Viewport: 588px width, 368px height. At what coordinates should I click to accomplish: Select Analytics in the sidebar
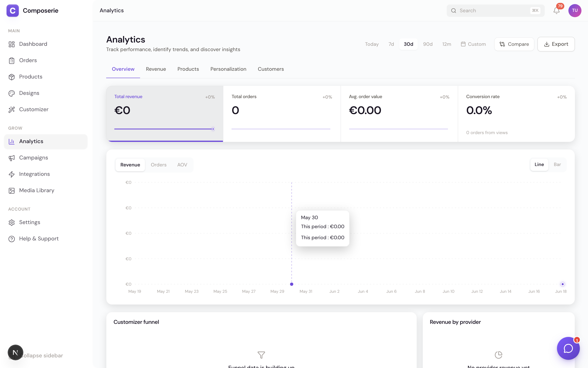(46, 141)
